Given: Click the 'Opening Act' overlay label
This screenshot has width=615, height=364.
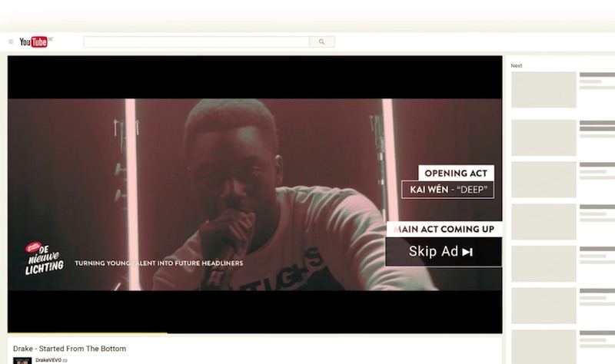Looking at the screenshot, I should coord(455,173).
